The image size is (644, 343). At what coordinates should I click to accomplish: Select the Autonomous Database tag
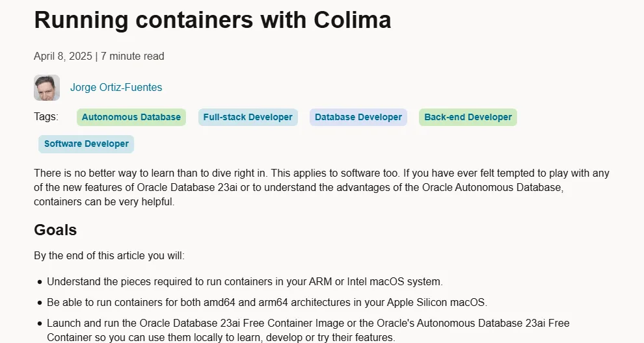pyautogui.click(x=131, y=117)
